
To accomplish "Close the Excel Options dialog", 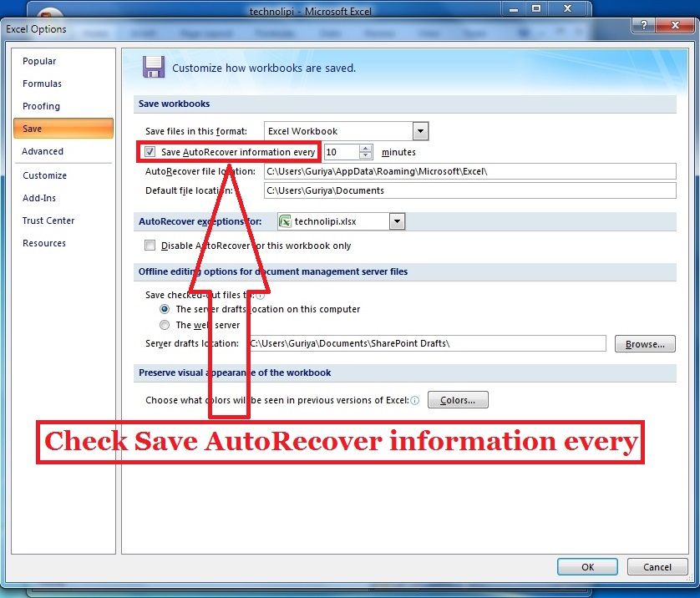I will tap(675, 25).
